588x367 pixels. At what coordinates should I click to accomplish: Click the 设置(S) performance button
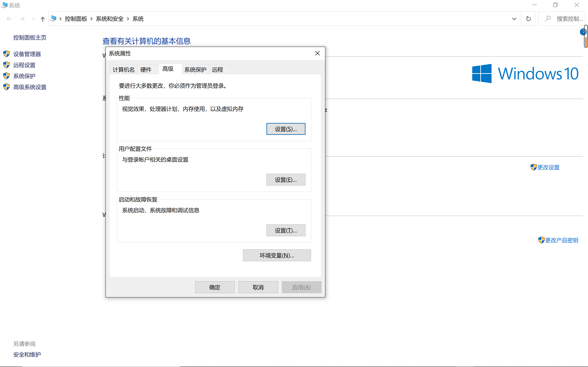(x=286, y=129)
